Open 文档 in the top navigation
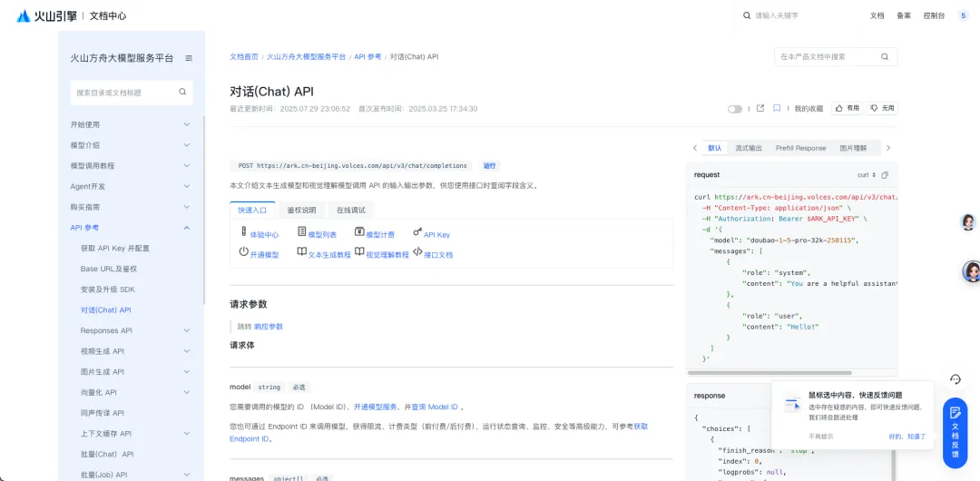The image size is (980, 481). point(877,15)
